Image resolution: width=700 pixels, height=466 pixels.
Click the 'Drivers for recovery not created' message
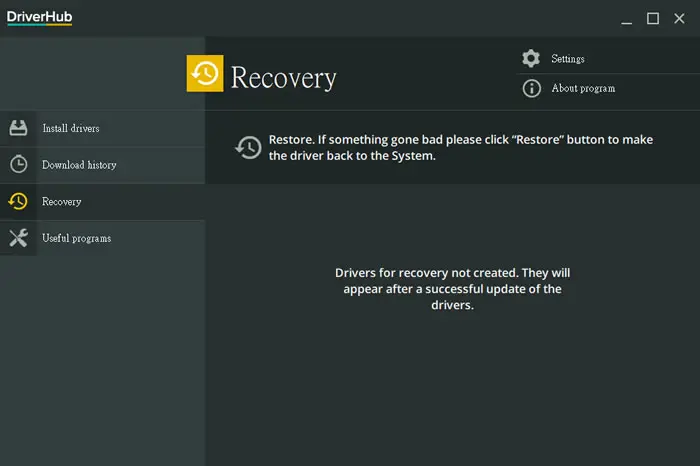[452, 289]
